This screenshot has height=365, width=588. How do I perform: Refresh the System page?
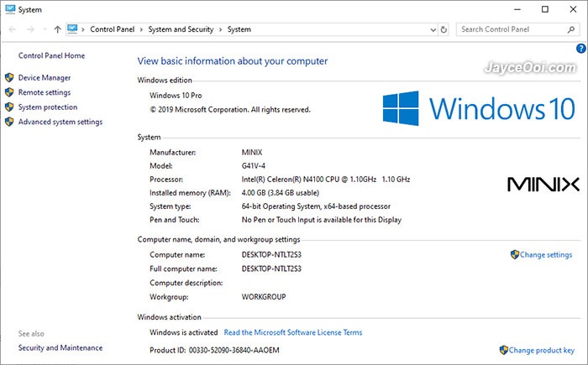(x=444, y=29)
